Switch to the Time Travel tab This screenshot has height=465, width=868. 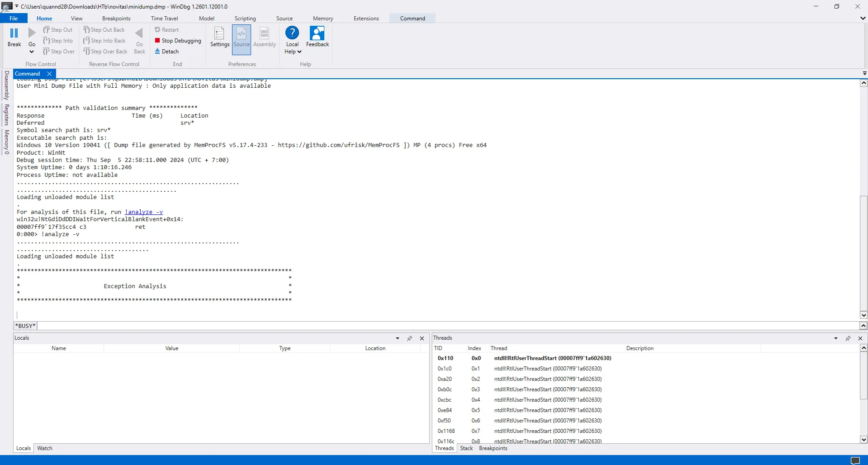tap(164, 19)
